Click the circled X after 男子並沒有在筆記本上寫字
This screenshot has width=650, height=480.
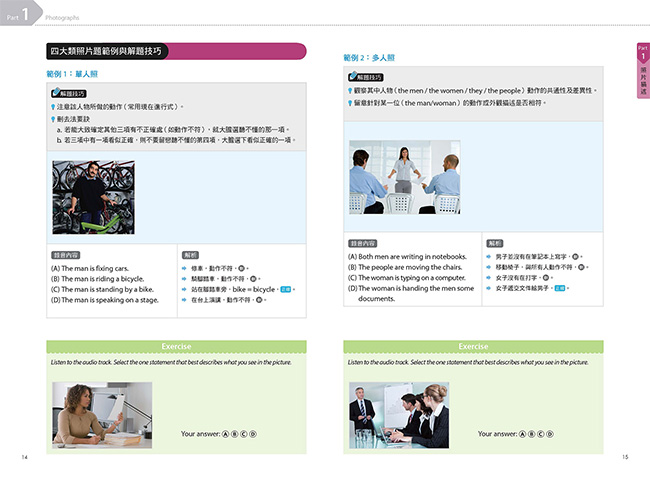tap(575, 257)
